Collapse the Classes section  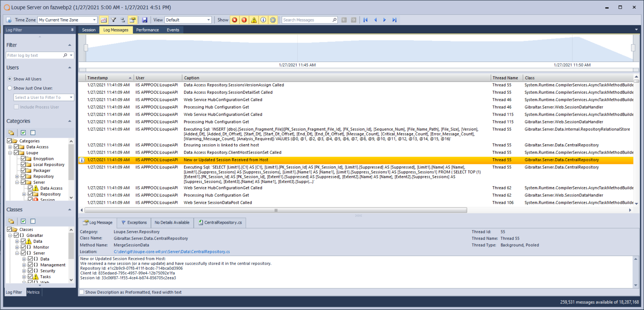point(70,210)
